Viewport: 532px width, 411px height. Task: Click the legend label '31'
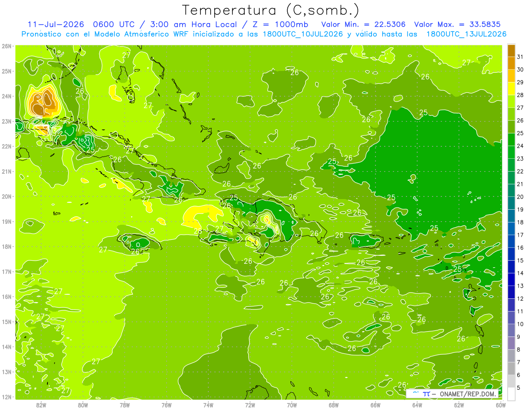coord(520,57)
